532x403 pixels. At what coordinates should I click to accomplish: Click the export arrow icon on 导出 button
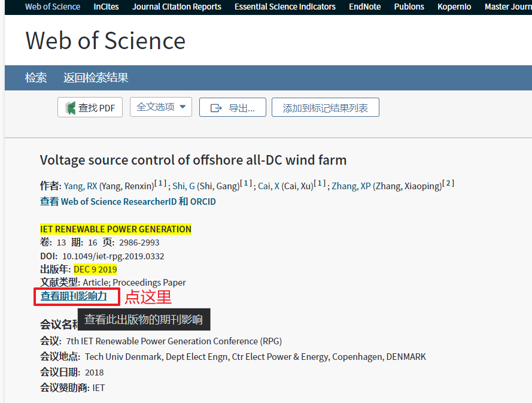coord(215,107)
